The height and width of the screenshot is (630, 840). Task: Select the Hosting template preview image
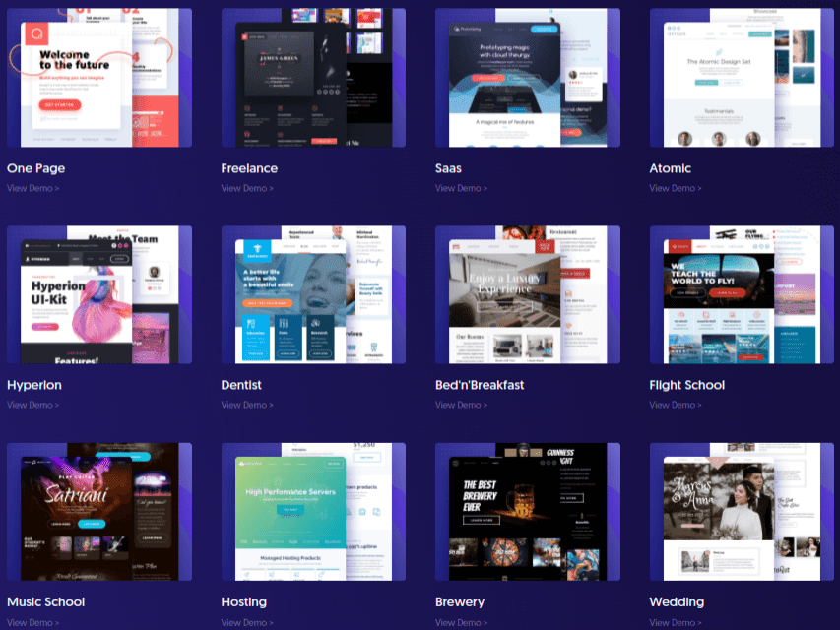313,511
